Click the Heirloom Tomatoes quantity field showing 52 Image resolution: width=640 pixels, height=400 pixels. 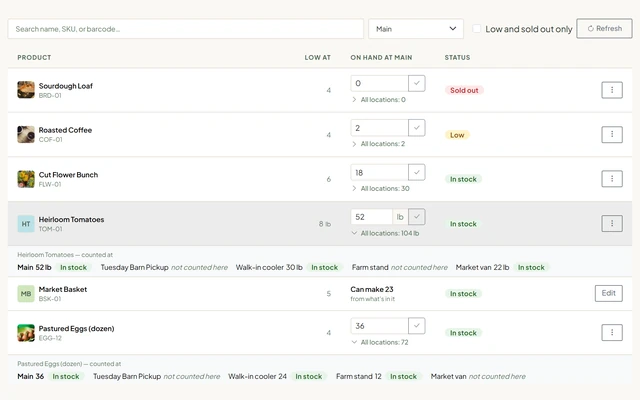pos(371,217)
